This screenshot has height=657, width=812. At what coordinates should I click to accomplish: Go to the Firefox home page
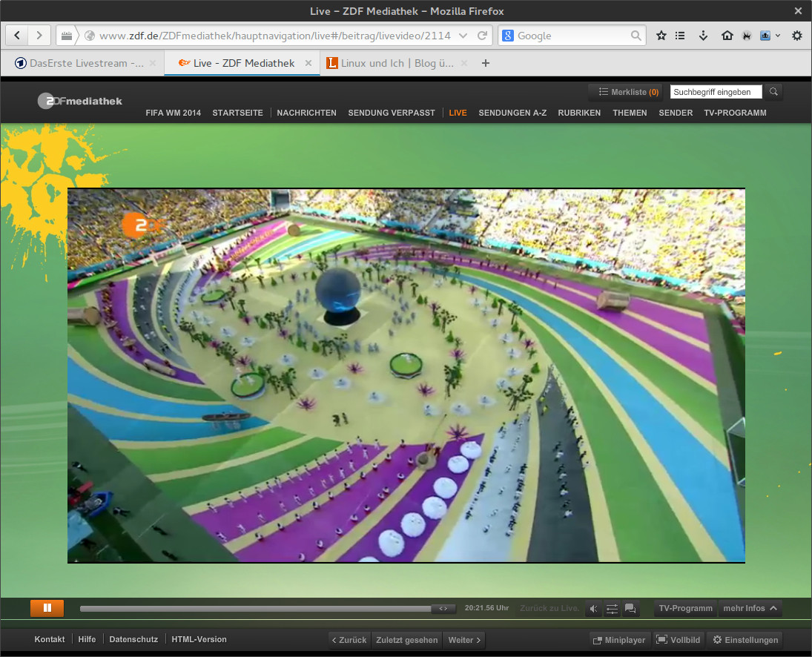(x=727, y=36)
